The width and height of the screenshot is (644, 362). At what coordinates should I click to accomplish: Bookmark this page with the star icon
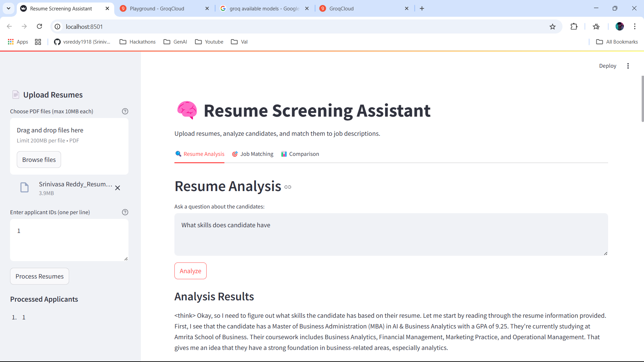(x=552, y=27)
